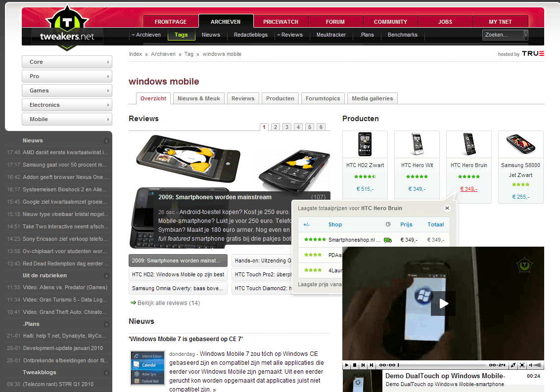Open the tweakers.net logo homepage
Screen dimensions: 560x392
pyautogui.click(x=67, y=29)
